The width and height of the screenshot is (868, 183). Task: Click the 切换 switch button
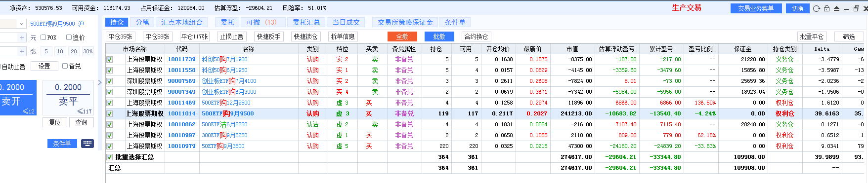click(x=797, y=8)
